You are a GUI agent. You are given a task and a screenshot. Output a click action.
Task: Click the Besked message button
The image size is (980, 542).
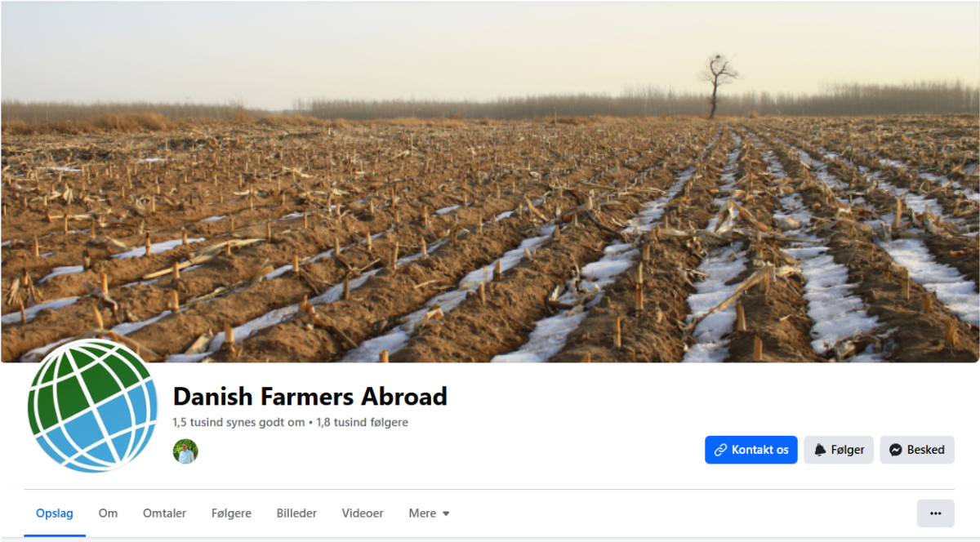[x=917, y=450]
